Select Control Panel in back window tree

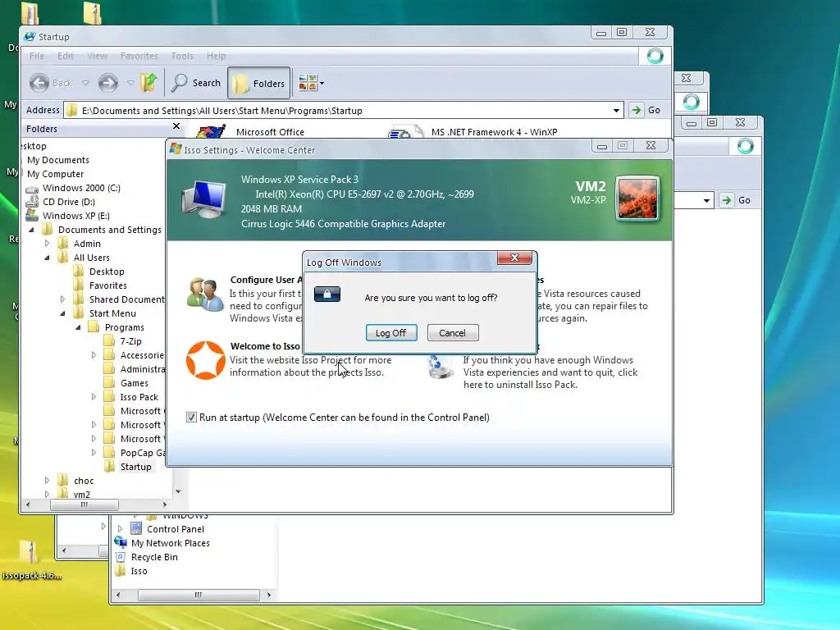(176, 529)
